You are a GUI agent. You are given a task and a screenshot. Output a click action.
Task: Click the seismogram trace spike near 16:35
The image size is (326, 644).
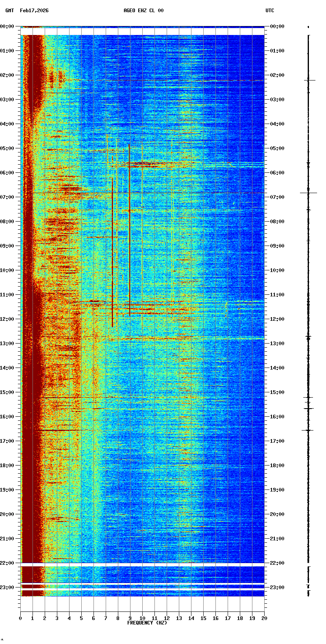click(x=308, y=430)
